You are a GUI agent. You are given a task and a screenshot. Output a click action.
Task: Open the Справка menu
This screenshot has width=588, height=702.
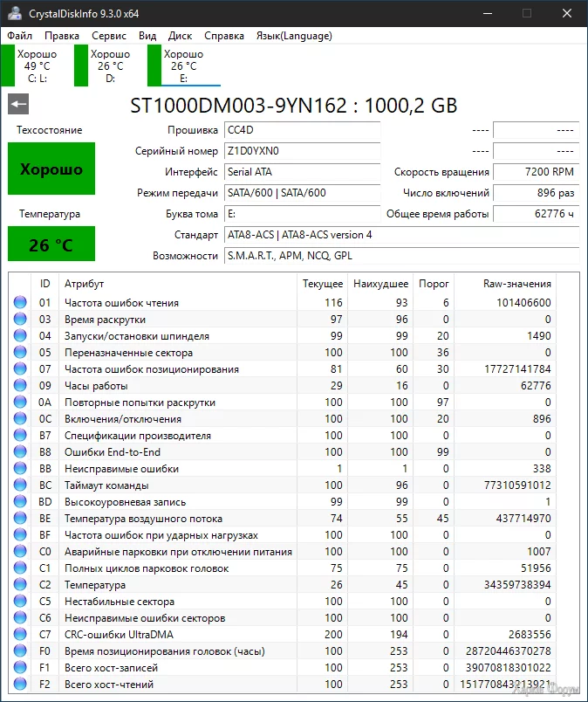tap(223, 36)
